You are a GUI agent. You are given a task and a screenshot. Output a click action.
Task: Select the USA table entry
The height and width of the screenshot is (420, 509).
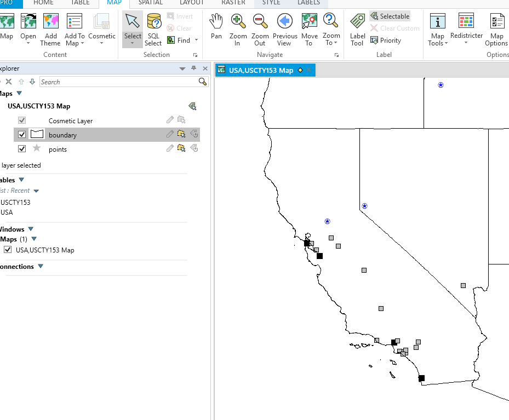[7, 212]
